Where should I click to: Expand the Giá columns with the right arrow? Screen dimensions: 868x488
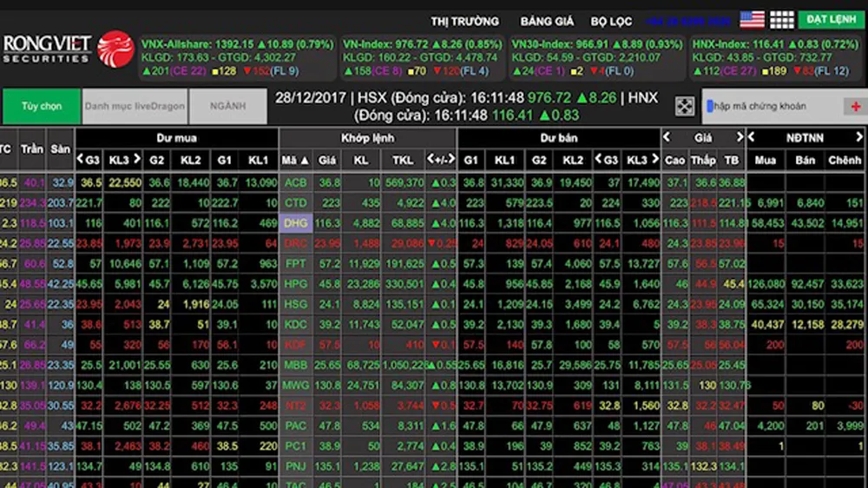click(x=740, y=137)
